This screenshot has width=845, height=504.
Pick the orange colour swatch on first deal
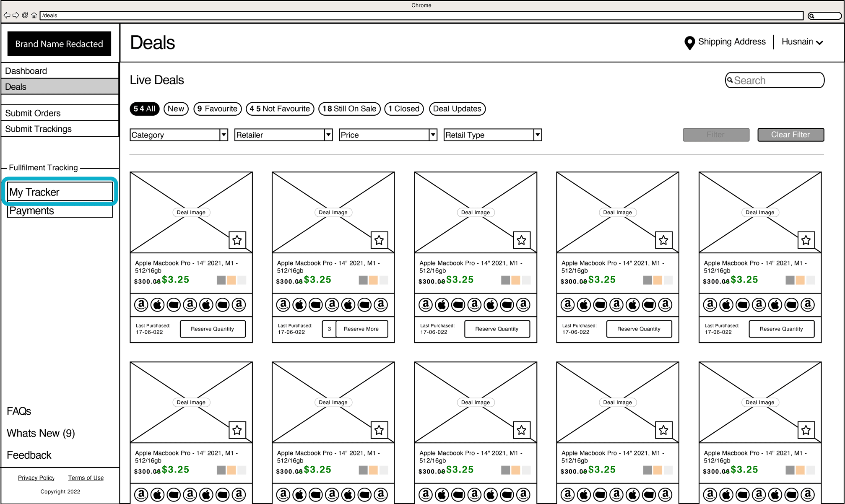click(x=231, y=280)
